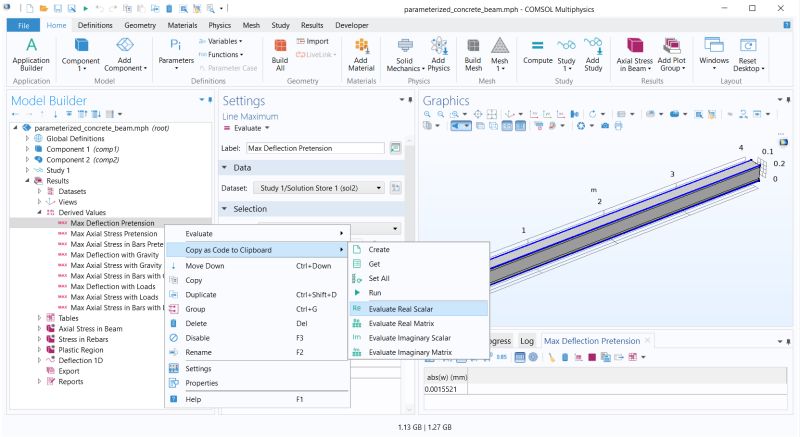800x437 pixels.
Task: Switch to the Developer ribbon tab
Action: (352, 25)
